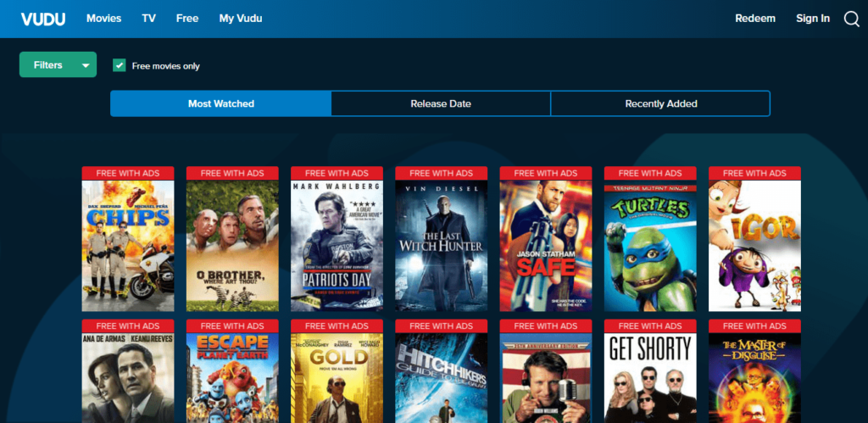The height and width of the screenshot is (423, 868).
Task: Switch to the Release Date tab
Action: click(x=441, y=103)
